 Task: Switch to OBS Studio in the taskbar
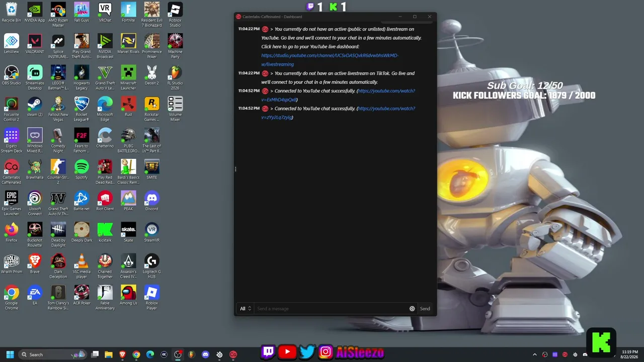point(178,354)
